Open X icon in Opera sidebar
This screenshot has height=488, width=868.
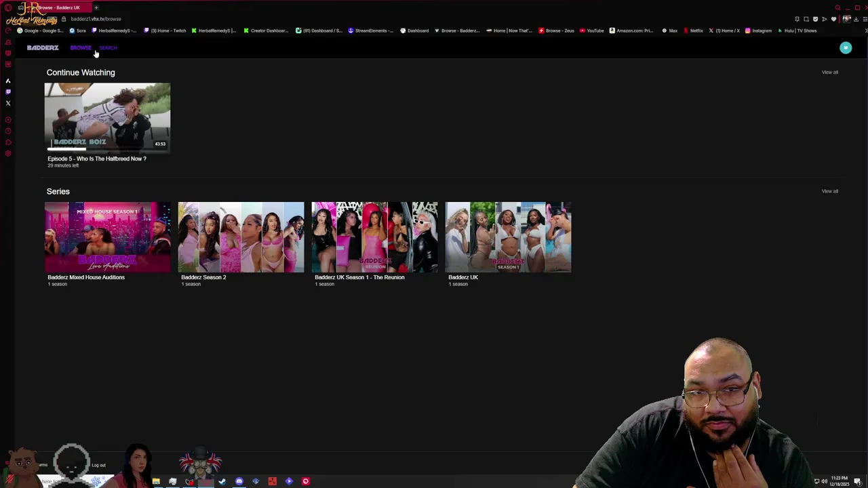pos(8,103)
